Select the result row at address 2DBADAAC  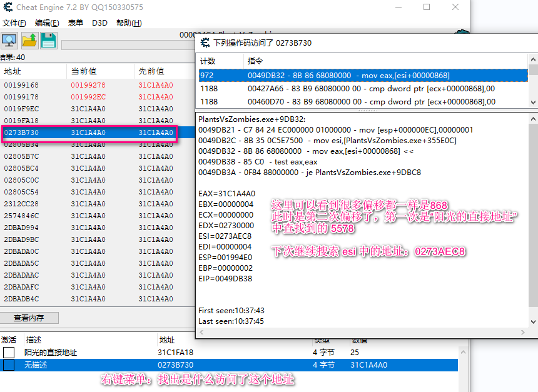tap(98, 275)
